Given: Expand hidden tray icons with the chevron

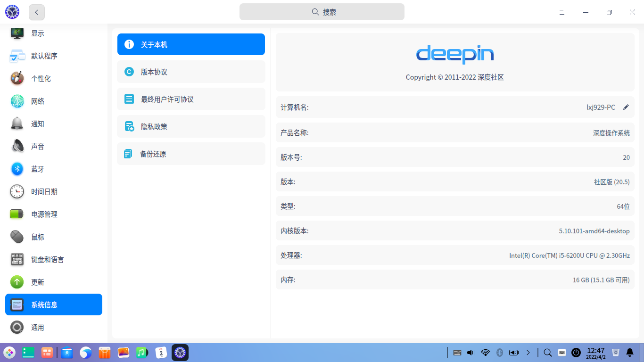Looking at the screenshot, I should [528, 352].
